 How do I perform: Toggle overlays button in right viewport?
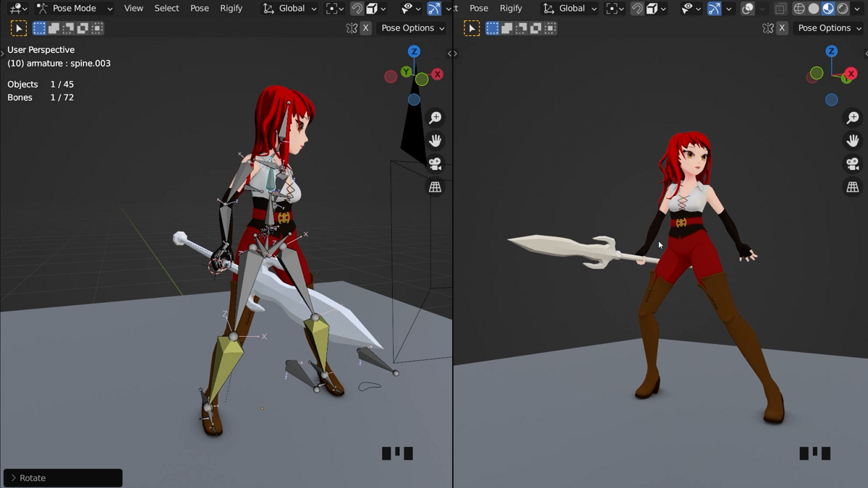pos(748,9)
